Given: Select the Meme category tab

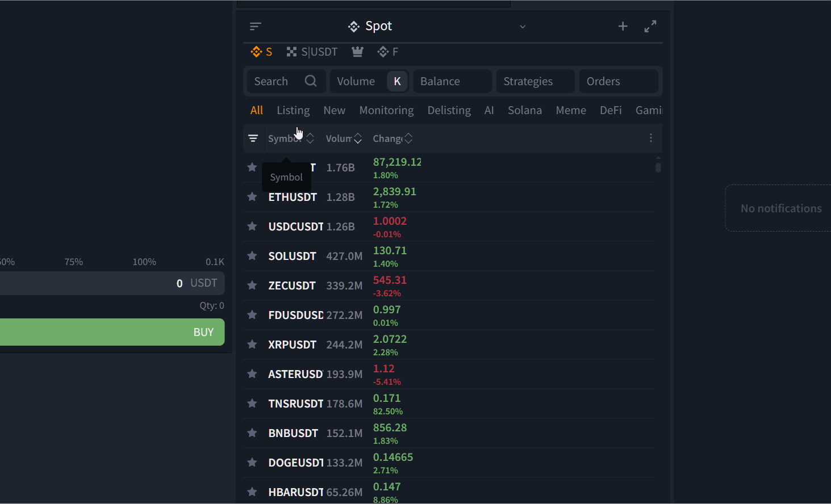Looking at the screenshot, I should pos(571,110).
